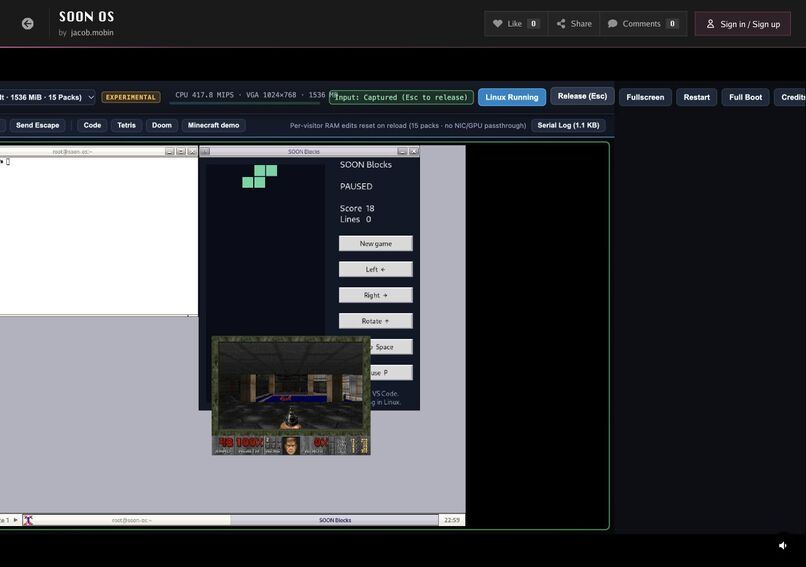Click Send Escape button
Image resolution: width=806 pixels, height=567 pixels.
(38, 125)
